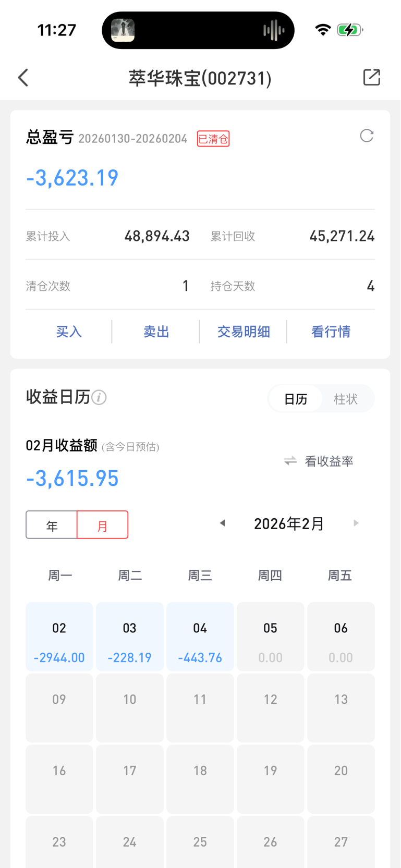Tap the now-playing album thumbnail in Dynamic Island
401x868 pixels.
123,30
